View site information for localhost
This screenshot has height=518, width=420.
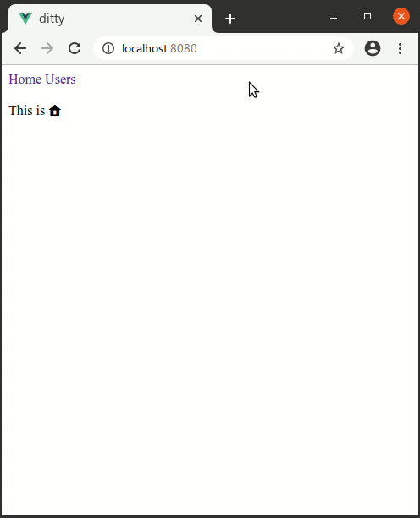point(108,48)
